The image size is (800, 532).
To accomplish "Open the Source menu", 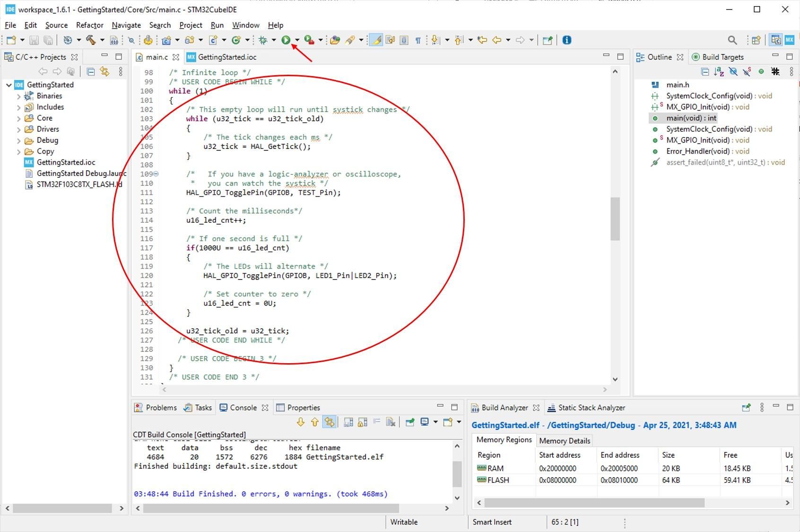I will 56,25.
